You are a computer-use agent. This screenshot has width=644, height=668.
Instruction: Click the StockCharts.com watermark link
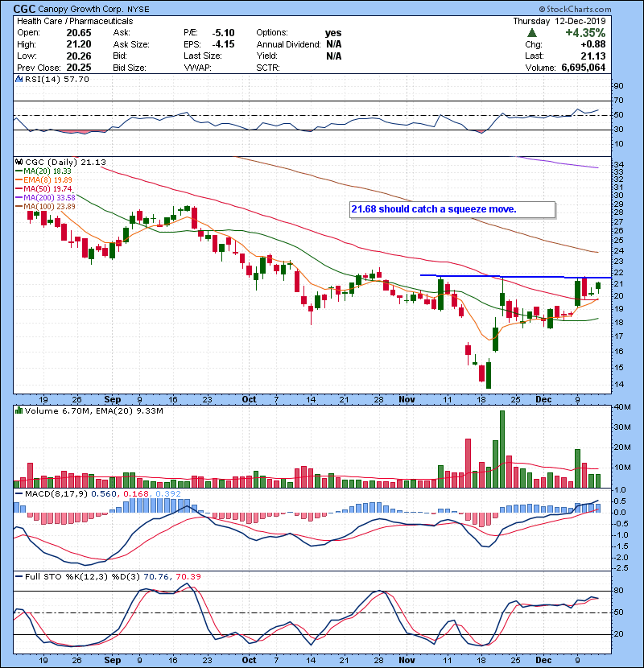click(575, 9)
